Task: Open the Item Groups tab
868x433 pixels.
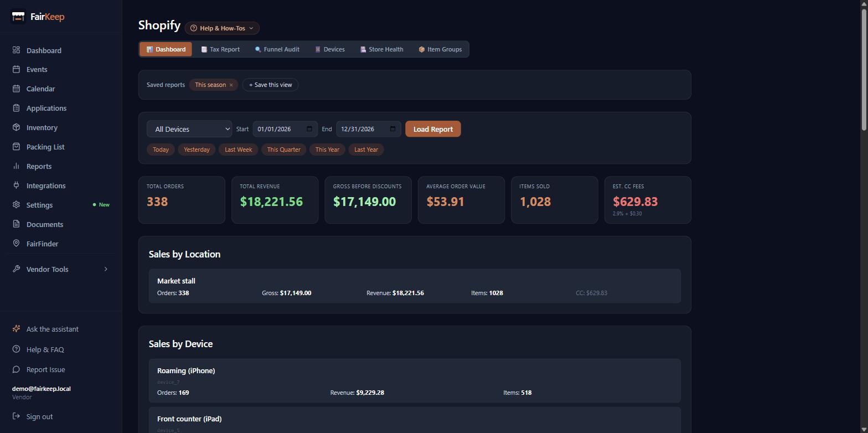Action: point(440,49)
